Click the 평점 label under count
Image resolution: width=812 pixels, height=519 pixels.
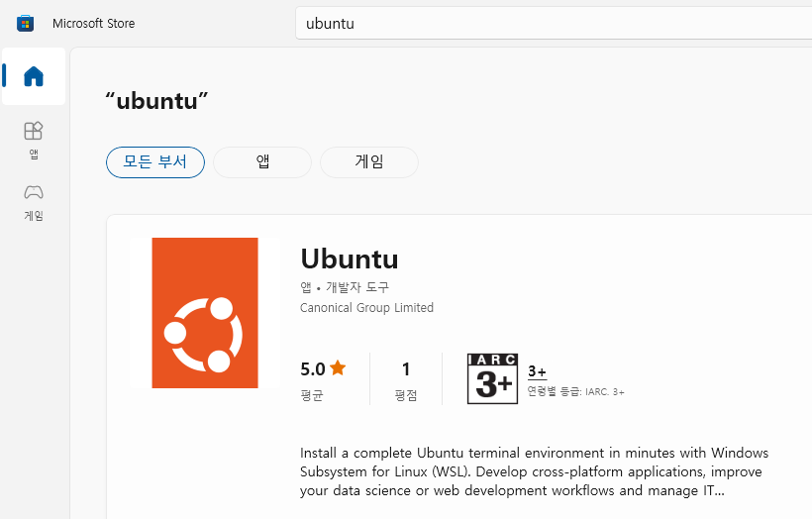[406, 396]
